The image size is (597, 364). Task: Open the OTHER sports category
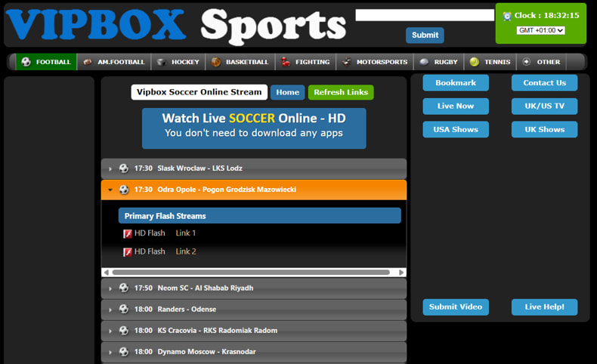tap(541, 62)
